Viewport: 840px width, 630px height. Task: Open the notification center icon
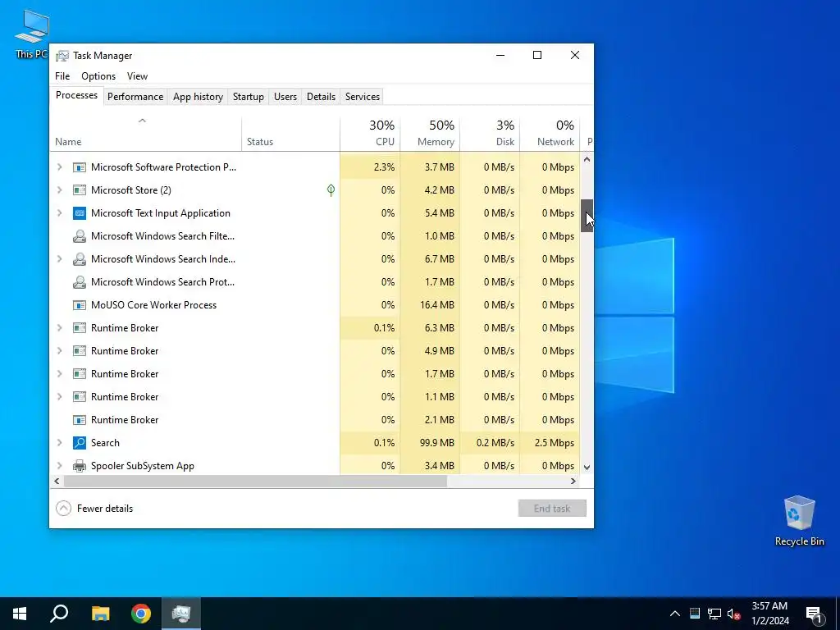[814, 614]
